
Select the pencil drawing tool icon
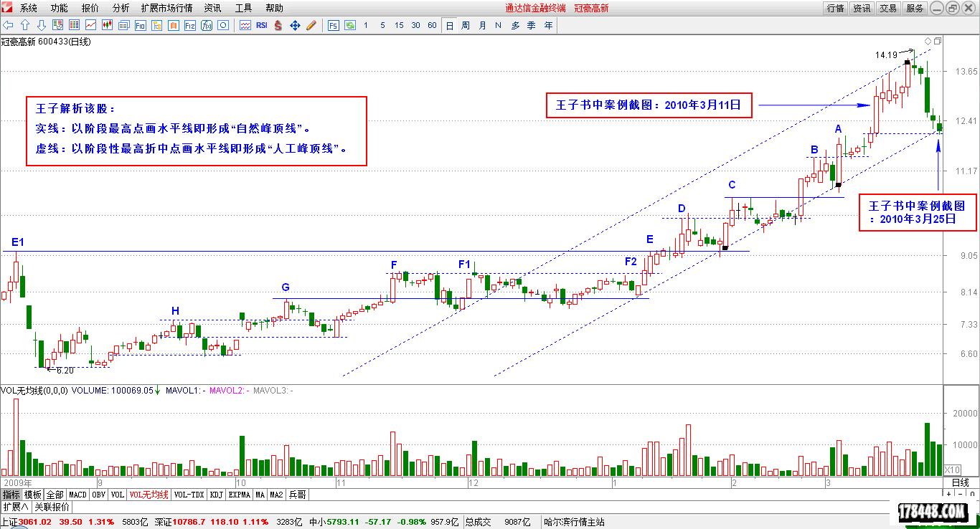click(311, 25)
